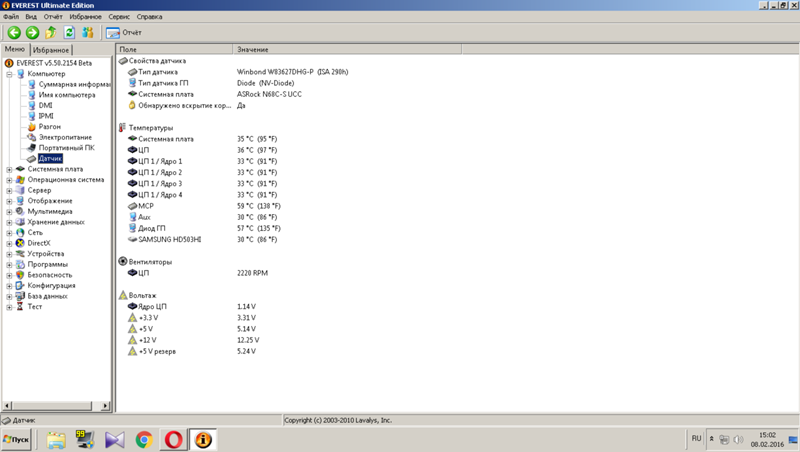Open the Избранное menu in menu bar
The image size is (800, 452).
tap(85, 17)
